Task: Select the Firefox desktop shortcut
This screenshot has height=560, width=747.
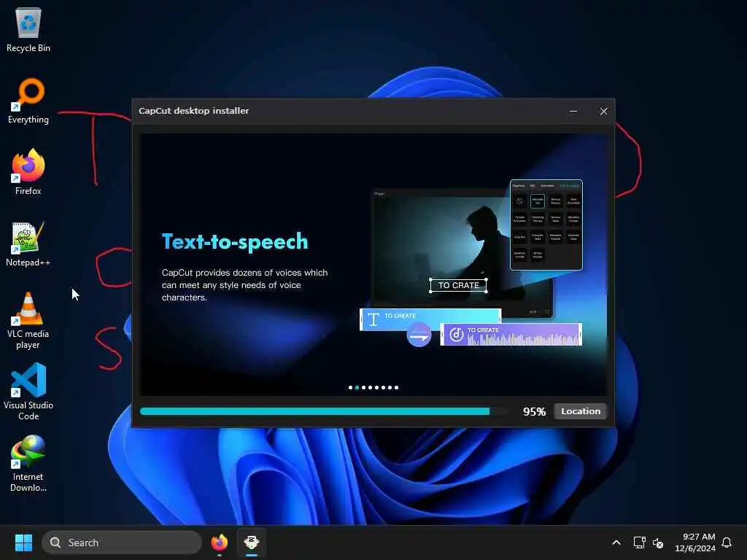Action: (28, 172)
